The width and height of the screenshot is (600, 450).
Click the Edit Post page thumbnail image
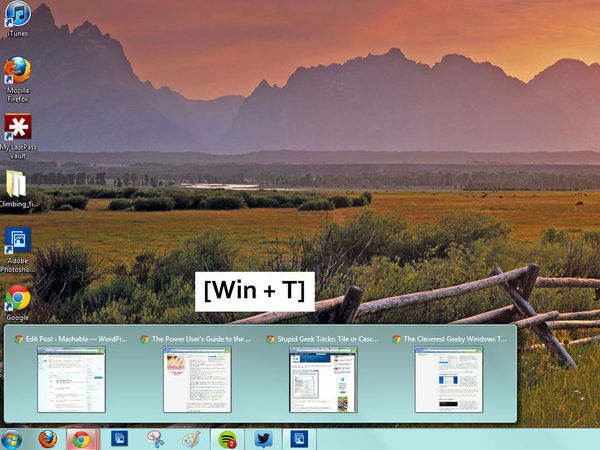[x=71, y=380]
